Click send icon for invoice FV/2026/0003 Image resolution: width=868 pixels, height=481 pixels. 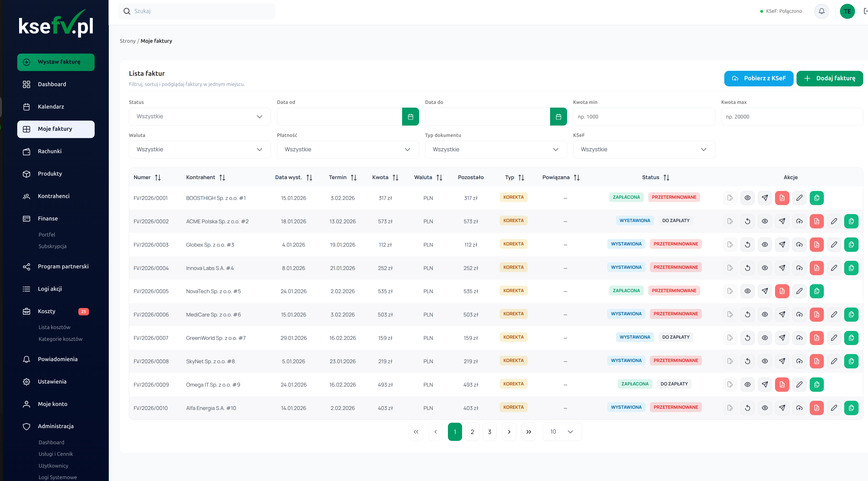tap(782, 245)
